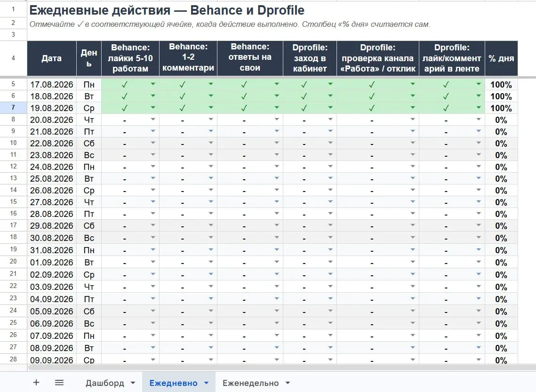The width and height of the screenshot is (536, 392).
Task: Click date cell 01.09.2026
Action: coord(52,262)
